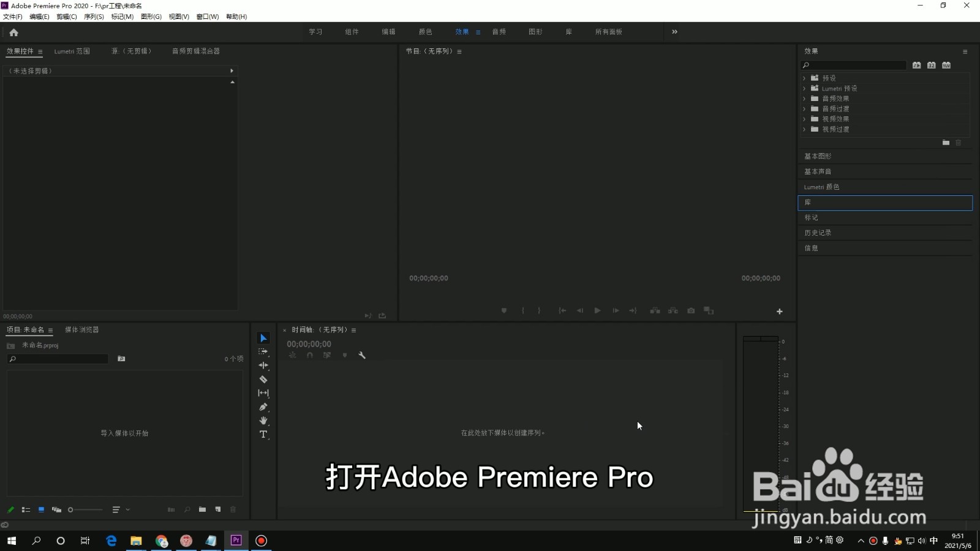The image size is (980, 551).
Task: Select the Hand tool
Action: [263, 421]
